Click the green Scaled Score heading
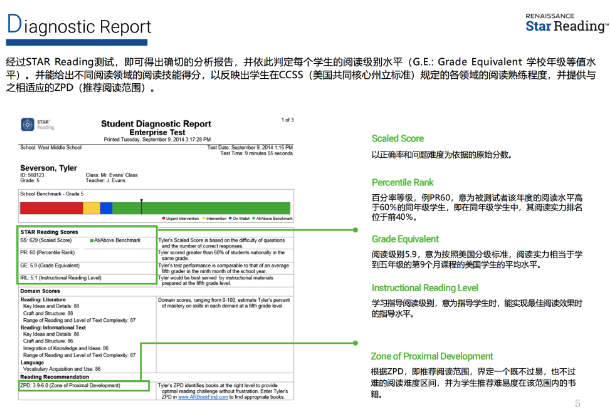This screenshot has height=410, width=610. point(398,138)
